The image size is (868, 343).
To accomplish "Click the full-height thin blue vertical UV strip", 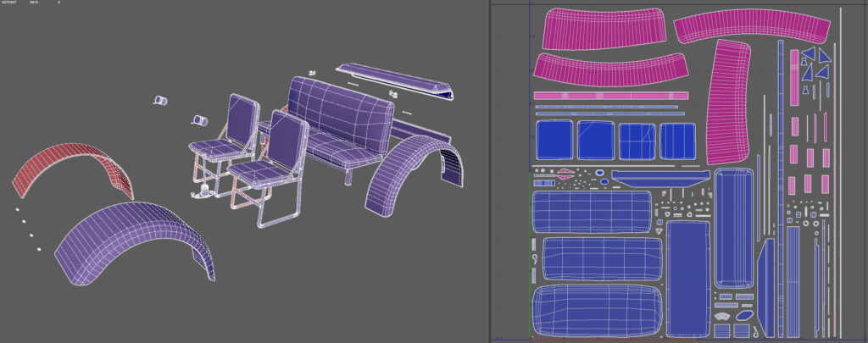I will 781,188.
